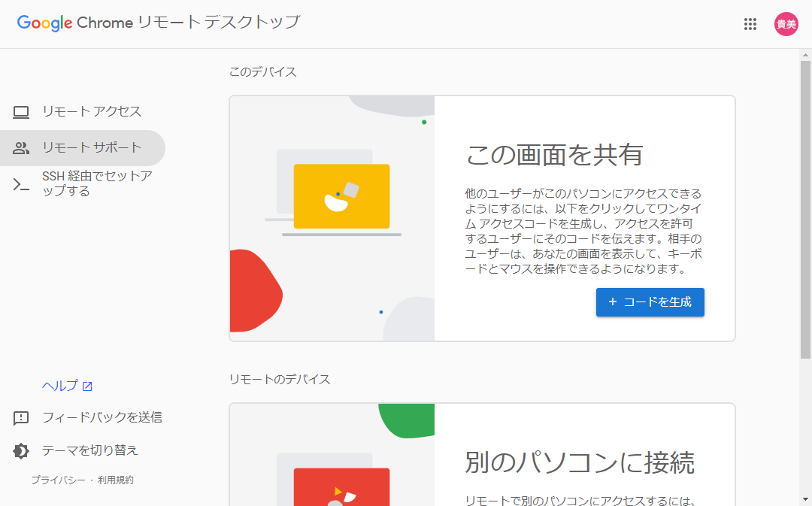Click the laptop icon for リモート アクセス
Screen dimensions: 812x506
[21, 112]
